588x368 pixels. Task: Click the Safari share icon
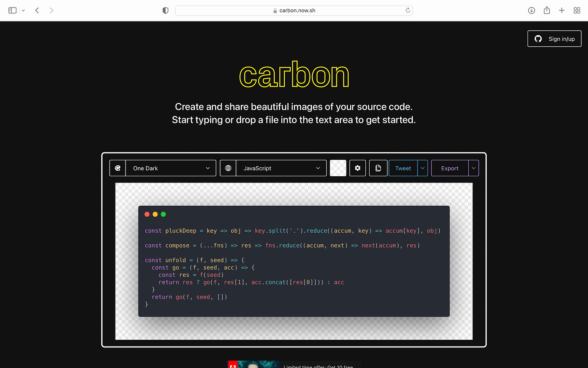point(547,10)
